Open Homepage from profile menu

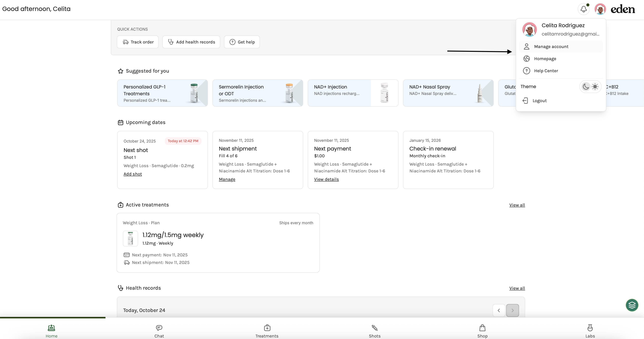pos(561,59)
